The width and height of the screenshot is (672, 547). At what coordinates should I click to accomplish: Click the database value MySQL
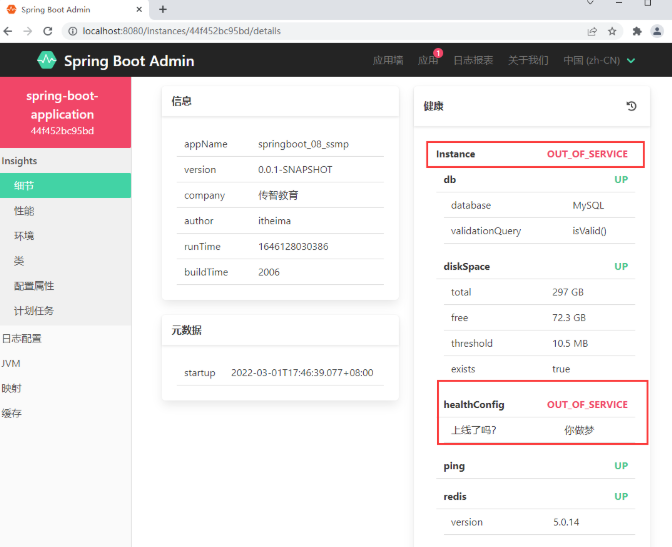588,205
